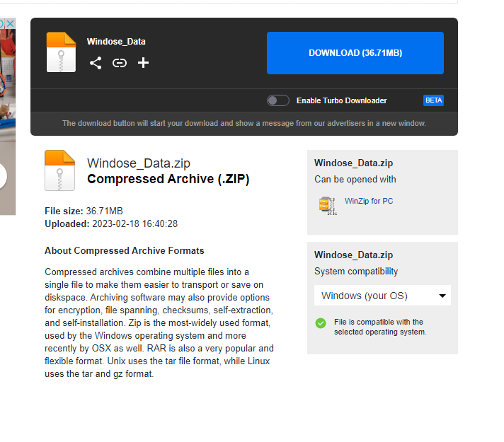Copy link using the chain icon

click(x=120, y=63)
